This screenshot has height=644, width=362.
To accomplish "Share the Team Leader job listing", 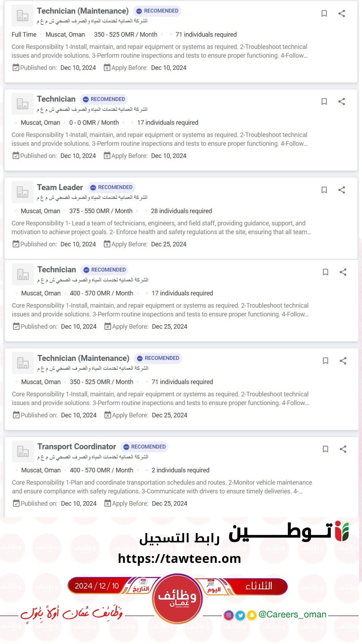I will pos(342,190).
